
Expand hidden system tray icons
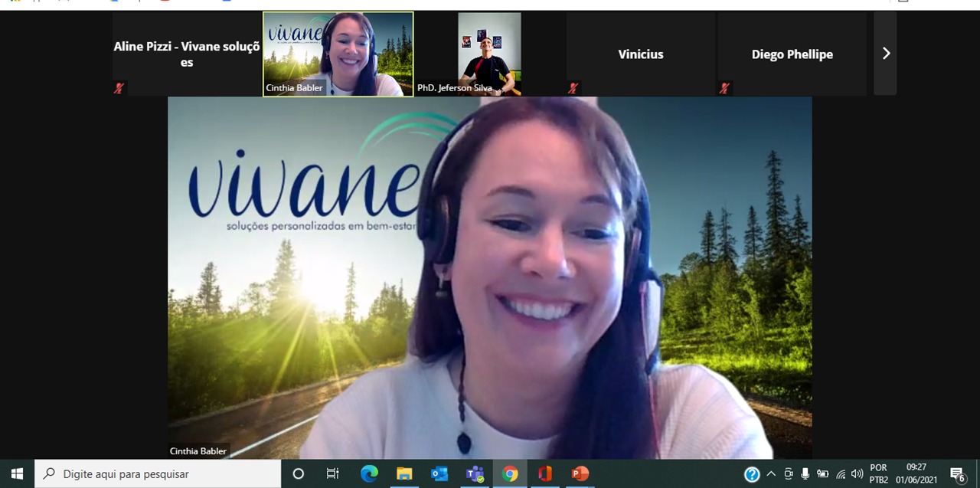click(771, 474)
